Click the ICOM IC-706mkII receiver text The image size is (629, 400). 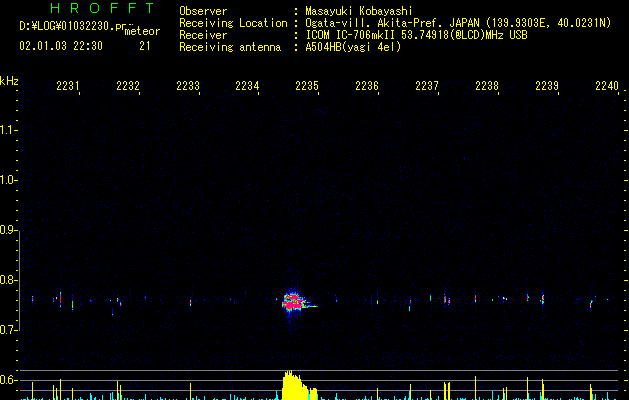(x=416, y=35)
